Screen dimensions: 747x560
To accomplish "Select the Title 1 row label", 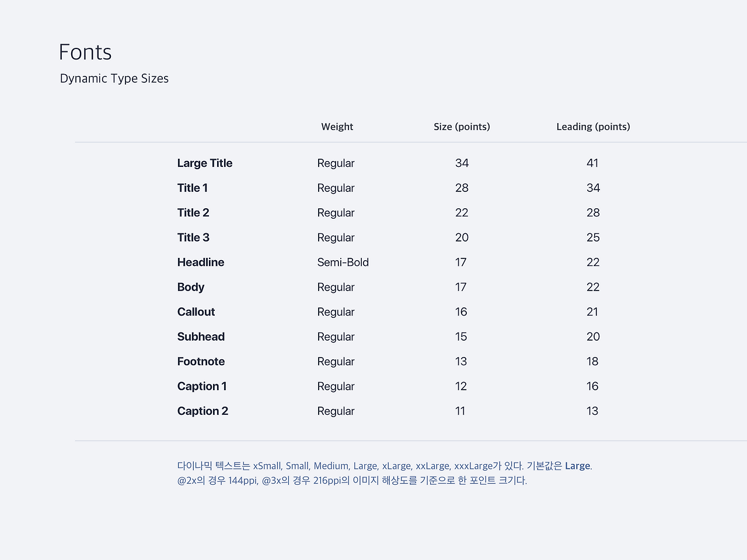I will click(x=193, y=188).
